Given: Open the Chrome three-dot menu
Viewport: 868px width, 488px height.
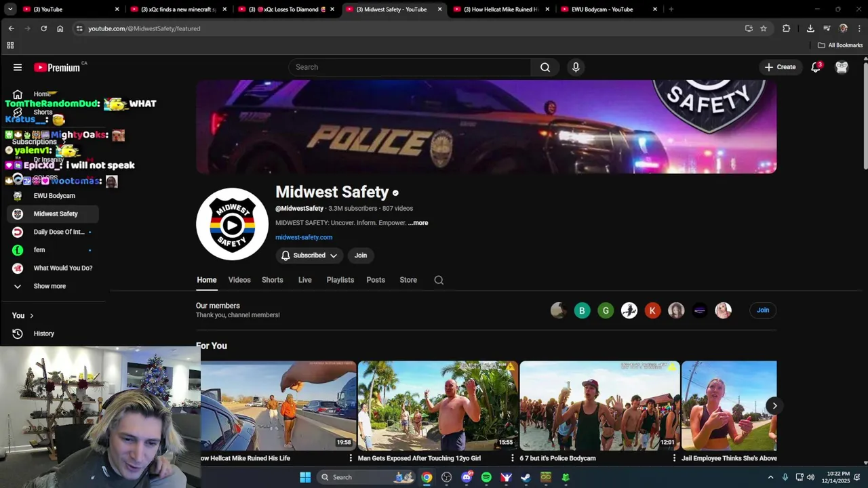Looking at the screenshot, I should coord(859,28).
